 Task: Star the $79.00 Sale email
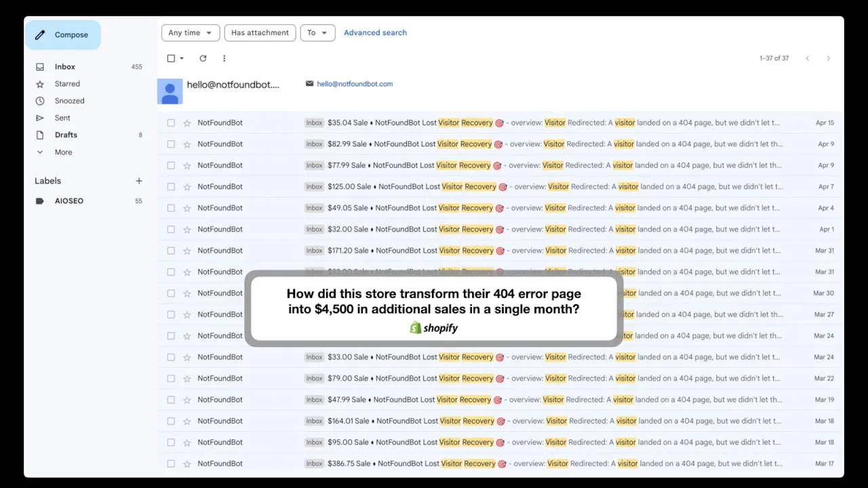(187, 378)
